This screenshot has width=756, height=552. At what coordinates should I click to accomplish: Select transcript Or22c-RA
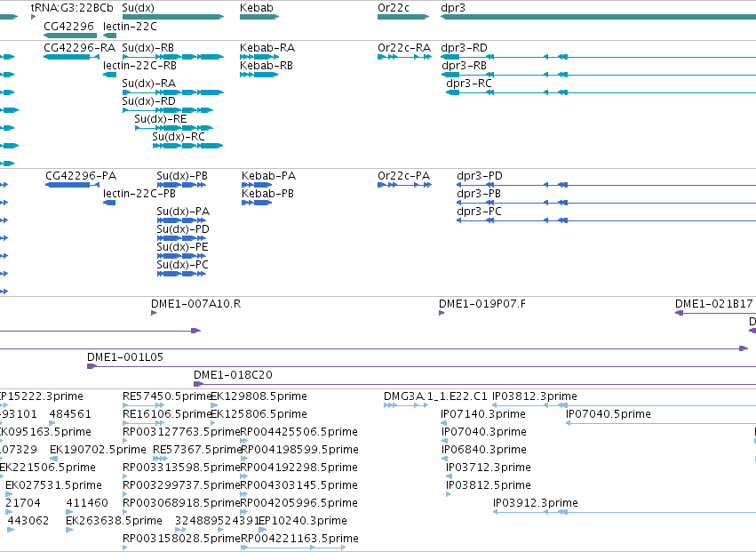[x=404, y=48]
